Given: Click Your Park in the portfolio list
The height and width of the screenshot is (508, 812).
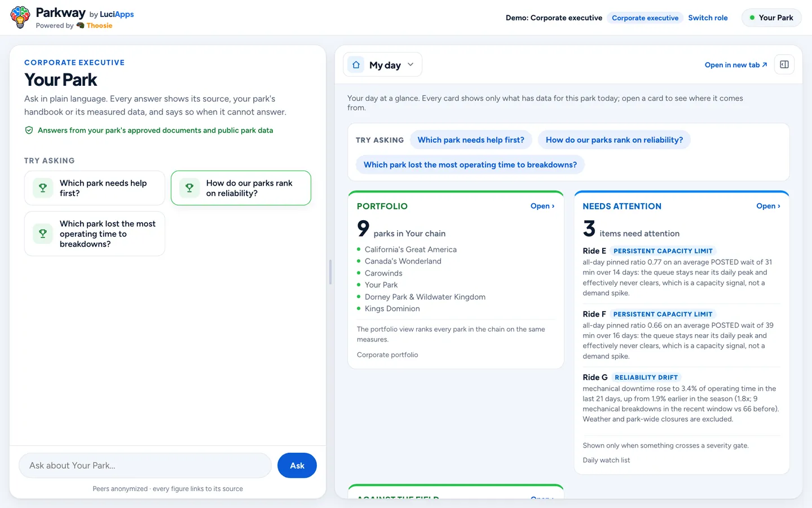Looking at the screenshot, I should click(381, 285).
